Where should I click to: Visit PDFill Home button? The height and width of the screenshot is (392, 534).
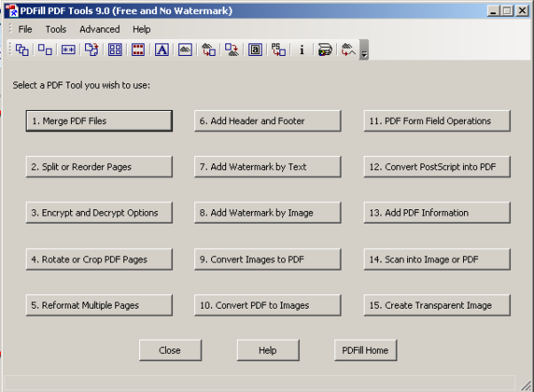(365, 350)
